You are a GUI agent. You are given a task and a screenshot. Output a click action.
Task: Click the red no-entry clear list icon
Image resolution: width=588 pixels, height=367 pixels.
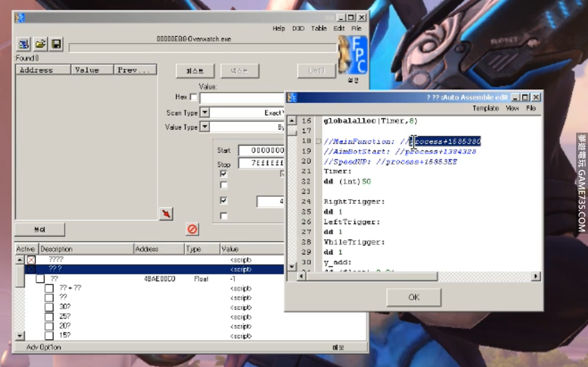(192, 229)
